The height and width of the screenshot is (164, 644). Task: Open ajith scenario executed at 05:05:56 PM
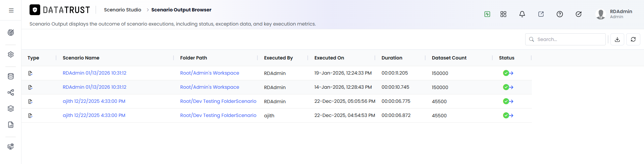click(x=94, y=101)
